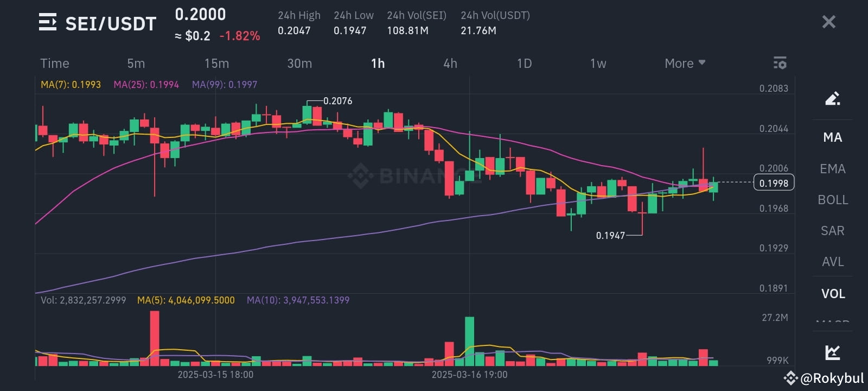Open the chart settings gear icon
868x391 pixels.
tap(780, 63)
